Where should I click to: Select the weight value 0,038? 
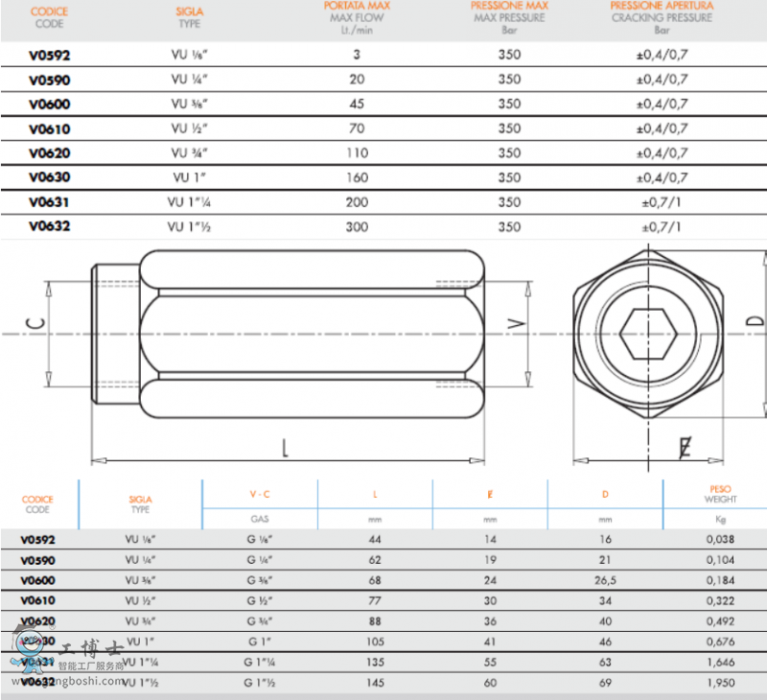click(720, 539)
